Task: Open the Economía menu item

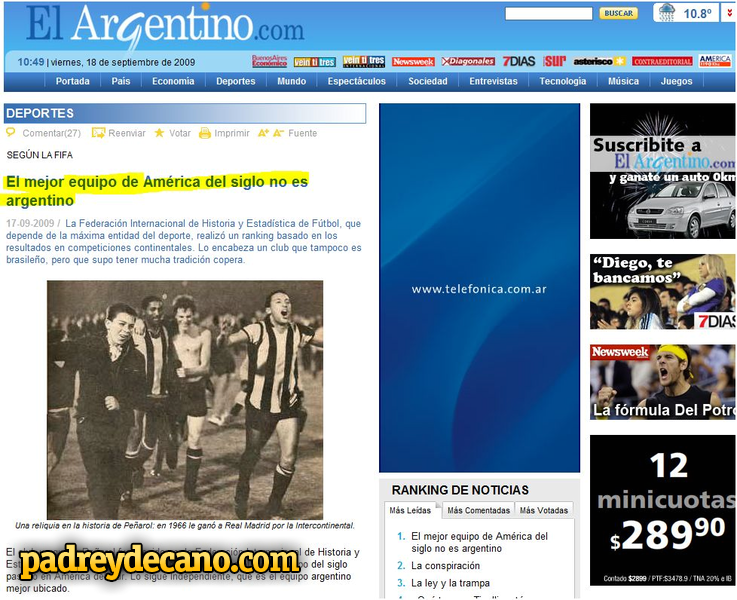Action: [173, 81]
